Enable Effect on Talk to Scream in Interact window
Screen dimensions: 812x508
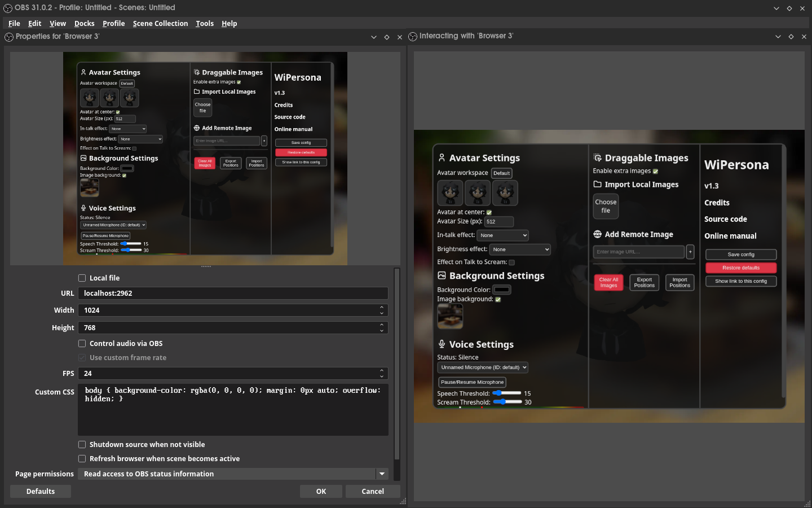[x=511, y=262]
